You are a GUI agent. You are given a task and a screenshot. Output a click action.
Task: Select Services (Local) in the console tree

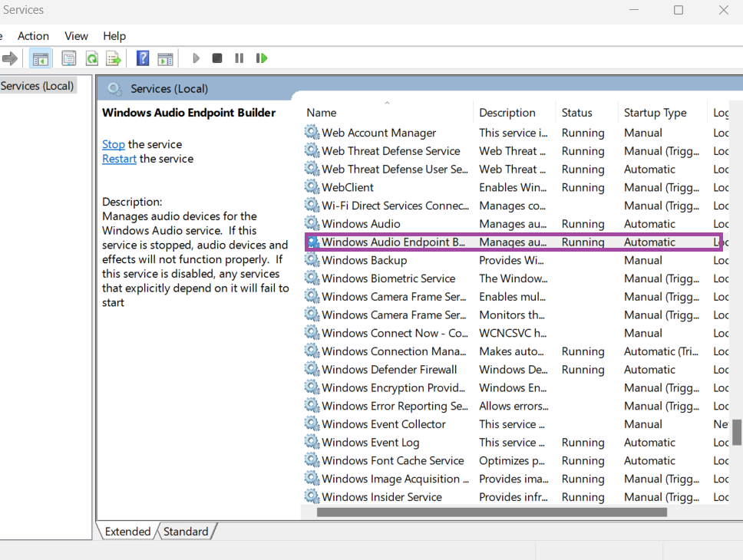tap(37, 86)
